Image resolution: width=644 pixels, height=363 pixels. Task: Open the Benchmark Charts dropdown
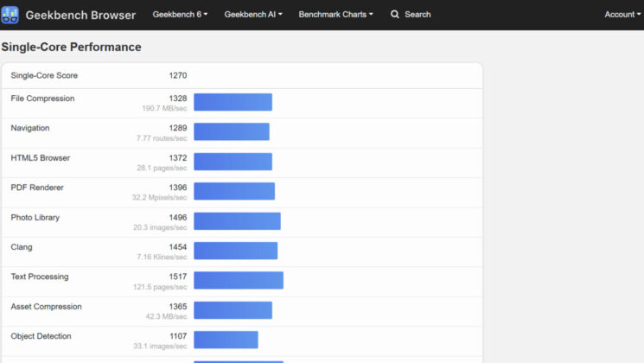(x=335, y=15)
